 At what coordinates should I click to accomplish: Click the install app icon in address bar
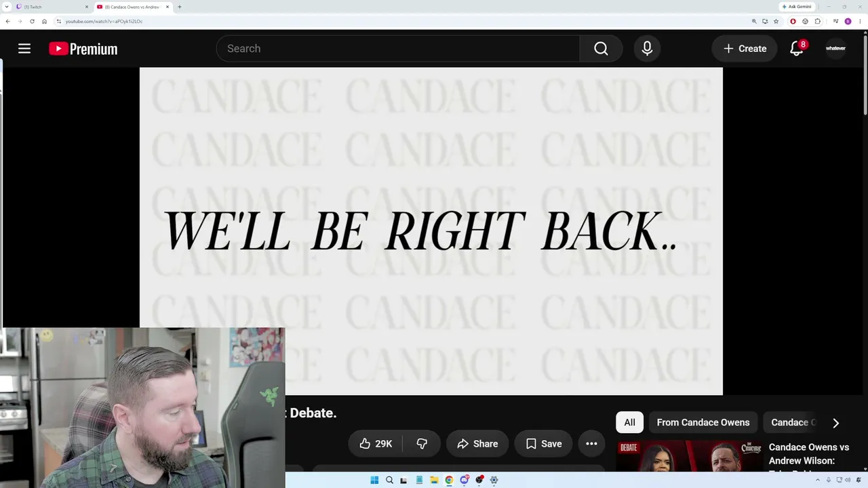tap(765, 21)
